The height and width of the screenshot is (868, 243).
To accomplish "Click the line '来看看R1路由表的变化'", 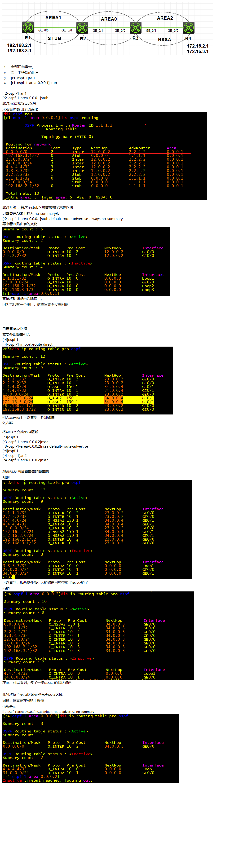I will (x=20, y=109).
